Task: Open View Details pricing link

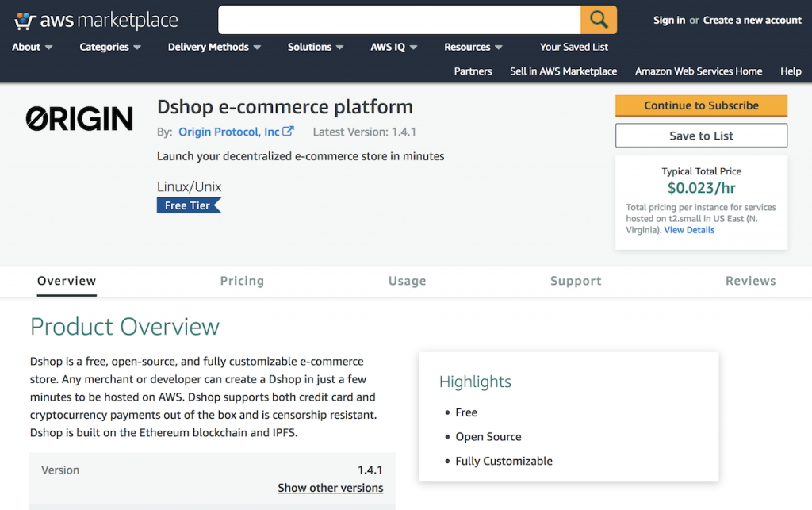Action: 689,230
